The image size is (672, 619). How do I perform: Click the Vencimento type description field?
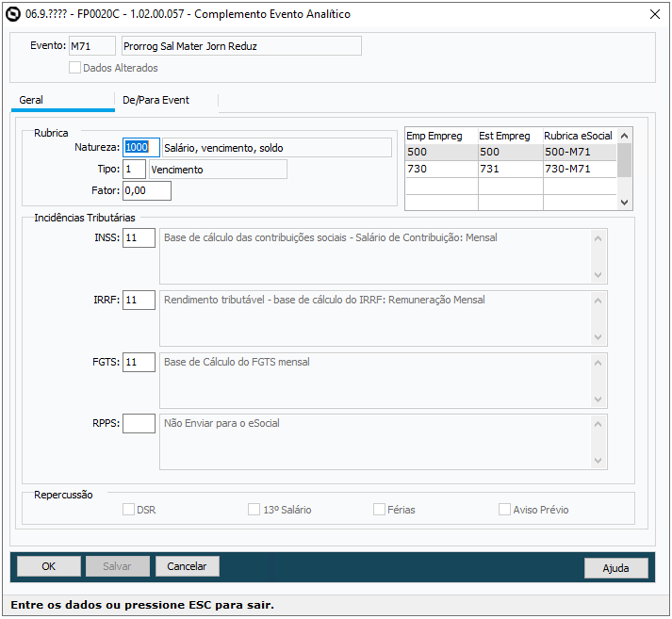click(218, 169)
